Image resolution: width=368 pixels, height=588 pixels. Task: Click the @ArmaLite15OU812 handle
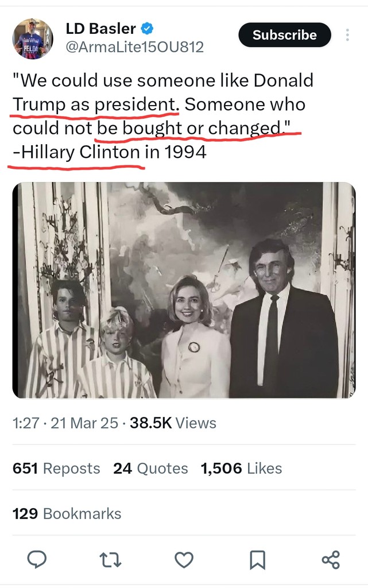click(135, 47)
